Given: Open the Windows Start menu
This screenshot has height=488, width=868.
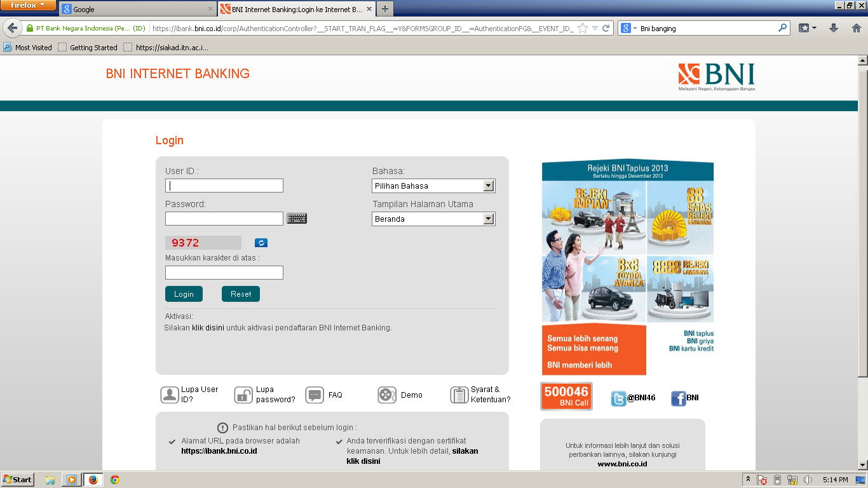Looking at the screenshot, I should tap(18, 480).
